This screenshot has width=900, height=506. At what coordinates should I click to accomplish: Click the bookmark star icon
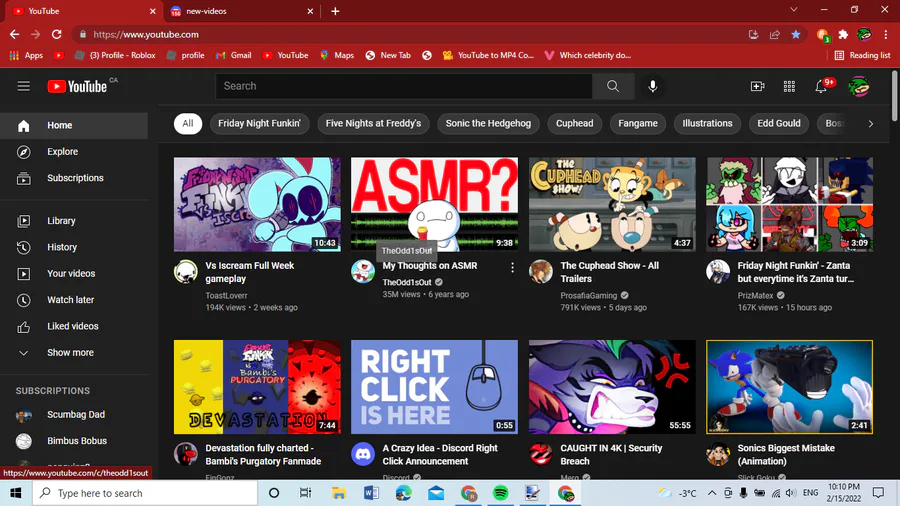point(796,34)
